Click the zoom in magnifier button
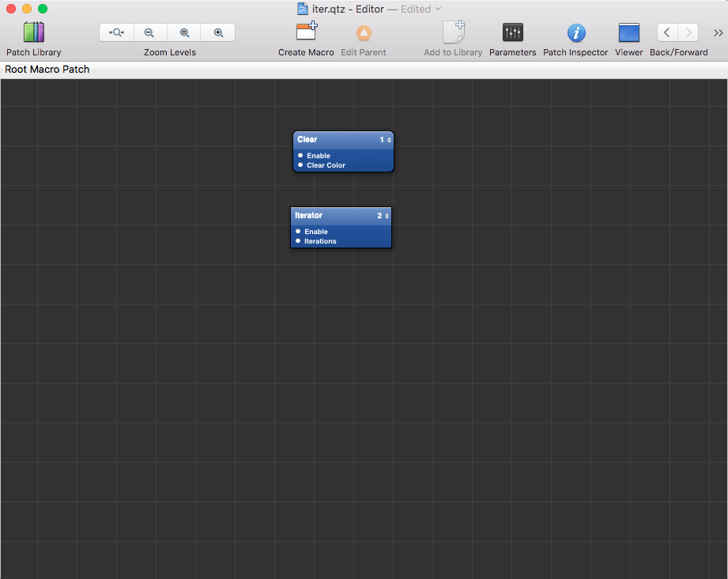This screenshot has height=579, width=728. pyautogui.click(x=218, y=32)
